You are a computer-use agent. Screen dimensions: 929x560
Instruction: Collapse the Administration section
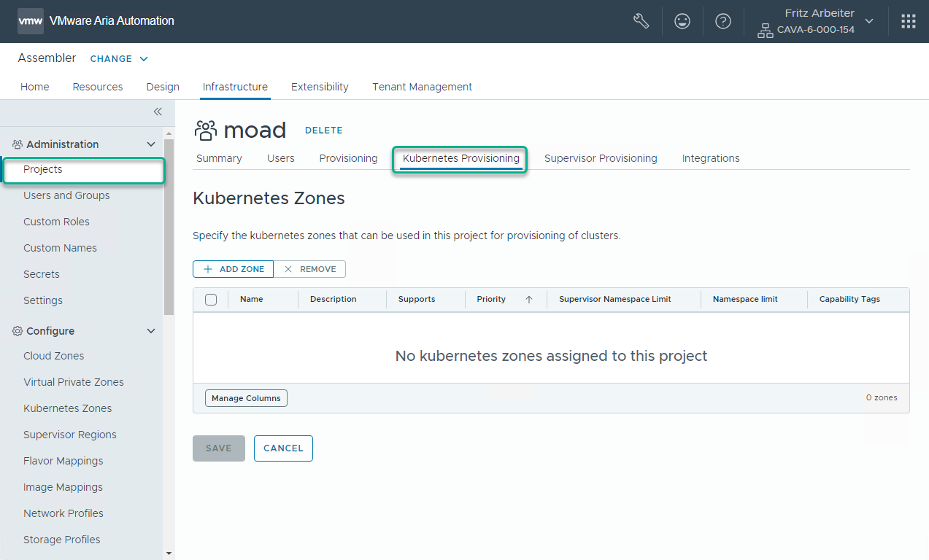(x=151, y=144)
